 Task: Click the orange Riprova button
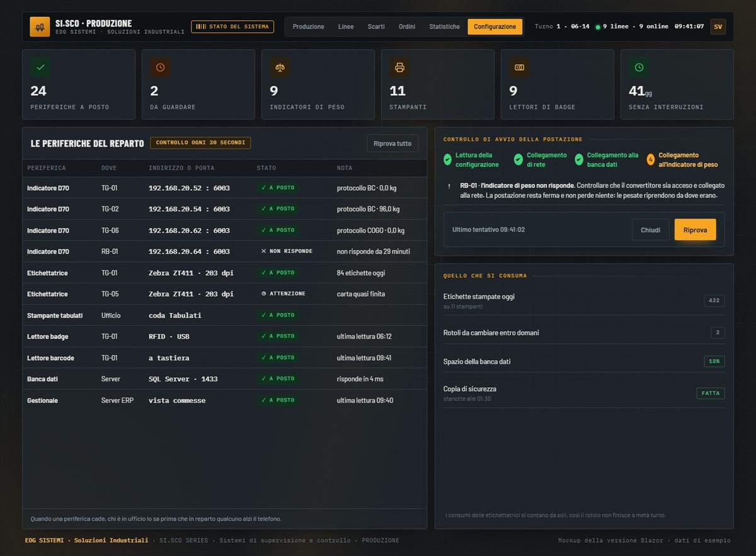tap(696, 230)
